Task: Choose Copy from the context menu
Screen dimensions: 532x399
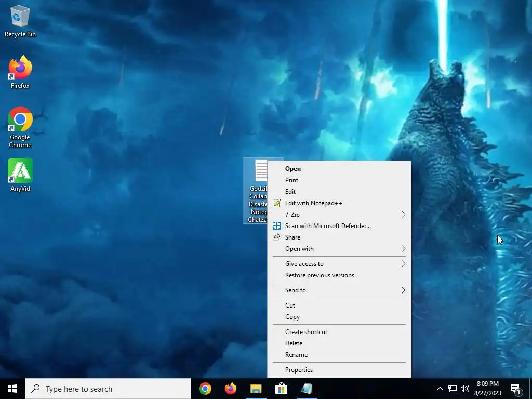Action: pyautogui.click(x=339, y=317)
